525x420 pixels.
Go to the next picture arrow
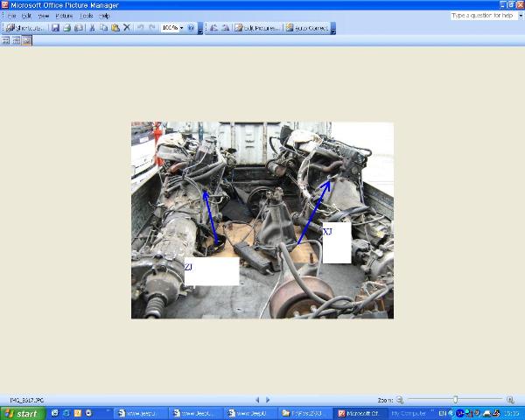coord(268,400)
